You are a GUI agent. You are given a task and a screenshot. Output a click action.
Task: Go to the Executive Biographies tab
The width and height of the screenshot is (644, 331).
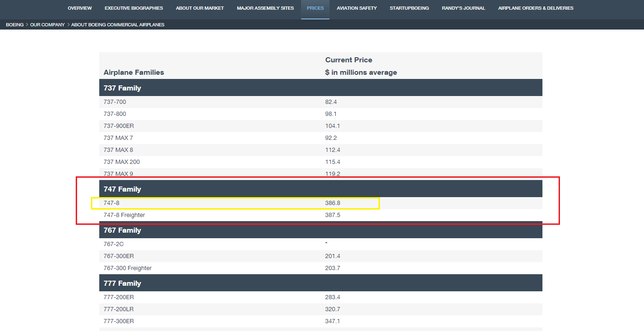134,8
